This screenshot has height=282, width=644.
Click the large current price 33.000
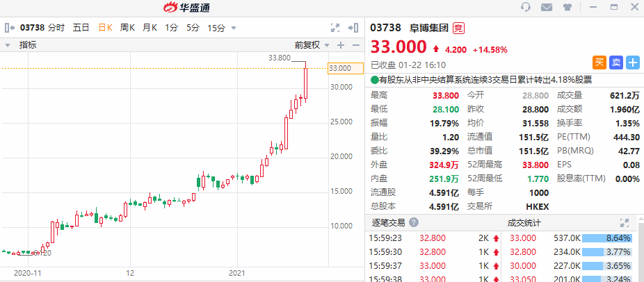click(399, 47)
